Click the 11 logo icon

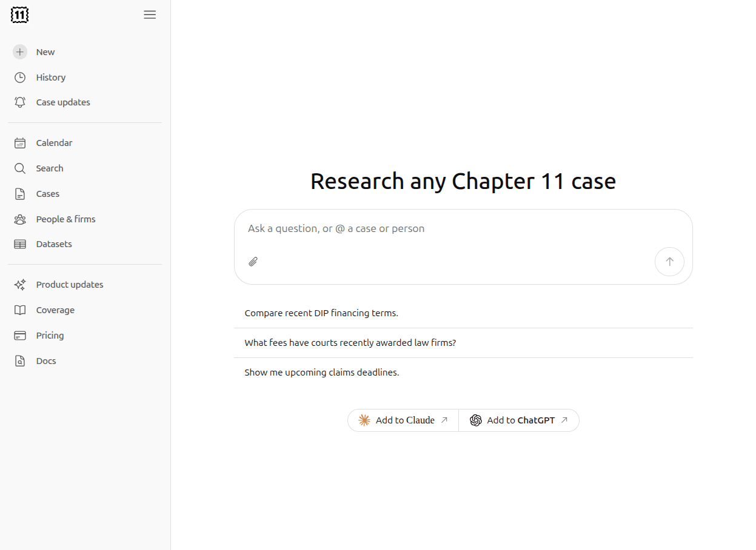point(20,15)
